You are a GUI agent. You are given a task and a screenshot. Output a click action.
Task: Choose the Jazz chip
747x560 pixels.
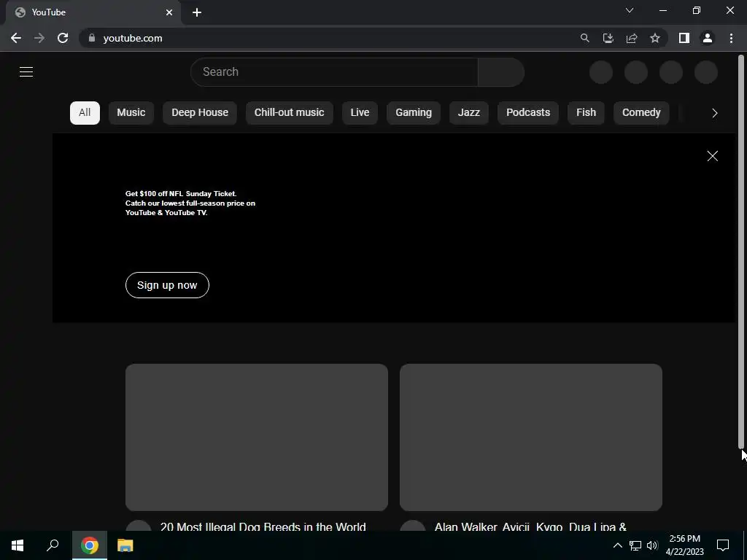coord(469,113)
